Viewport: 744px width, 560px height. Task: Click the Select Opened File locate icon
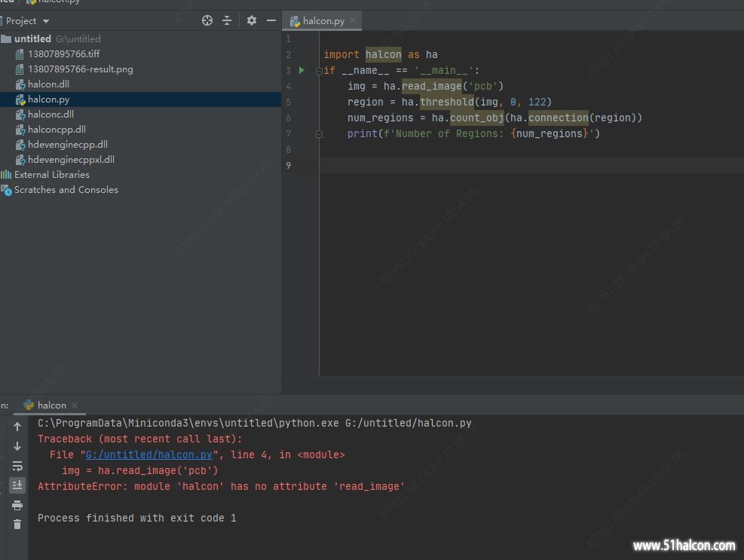tap(207, 20)
